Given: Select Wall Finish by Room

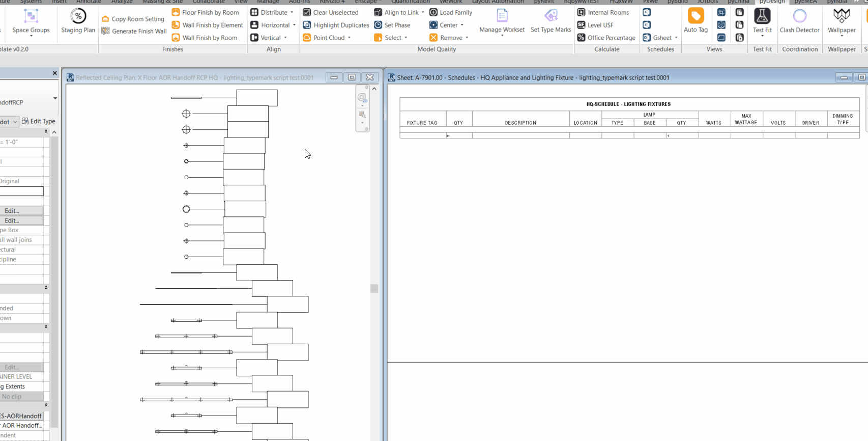Looking at the screenshot, I should click(x=205, y=38).
